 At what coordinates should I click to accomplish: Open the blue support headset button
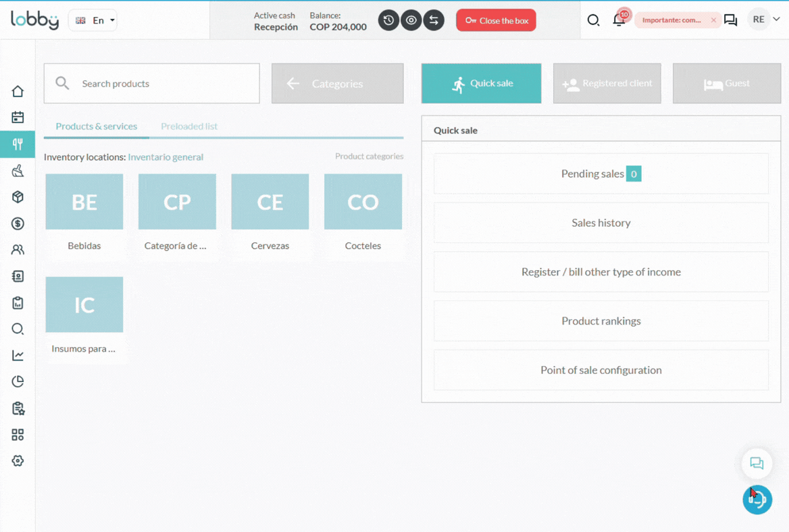coord(757,500)
